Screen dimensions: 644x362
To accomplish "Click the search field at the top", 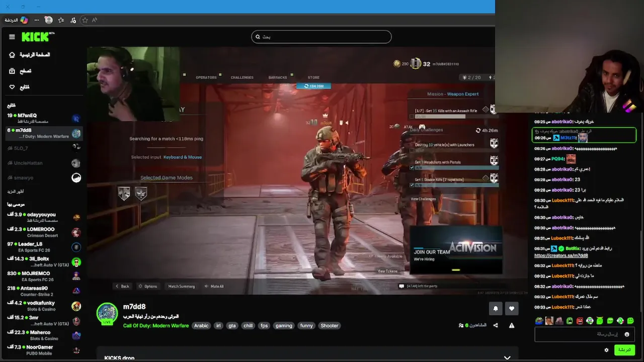I will 321,37.
